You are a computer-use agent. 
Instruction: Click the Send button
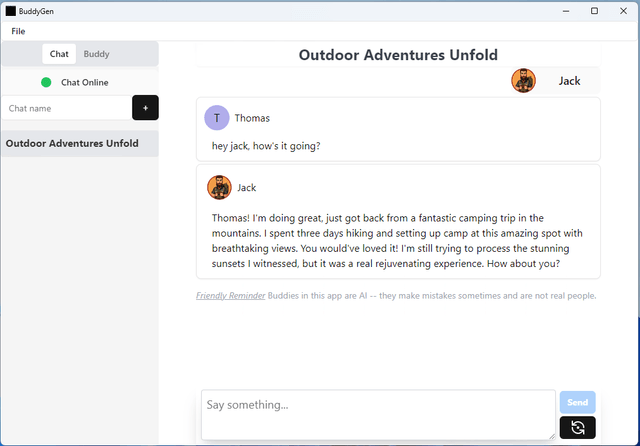578,402
